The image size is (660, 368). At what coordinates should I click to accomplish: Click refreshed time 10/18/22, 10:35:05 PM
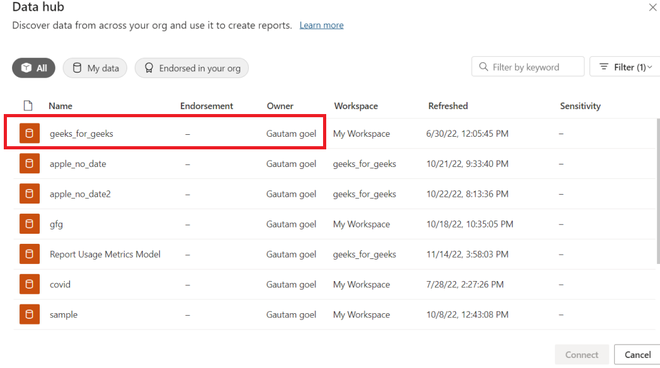pos(470,224)
